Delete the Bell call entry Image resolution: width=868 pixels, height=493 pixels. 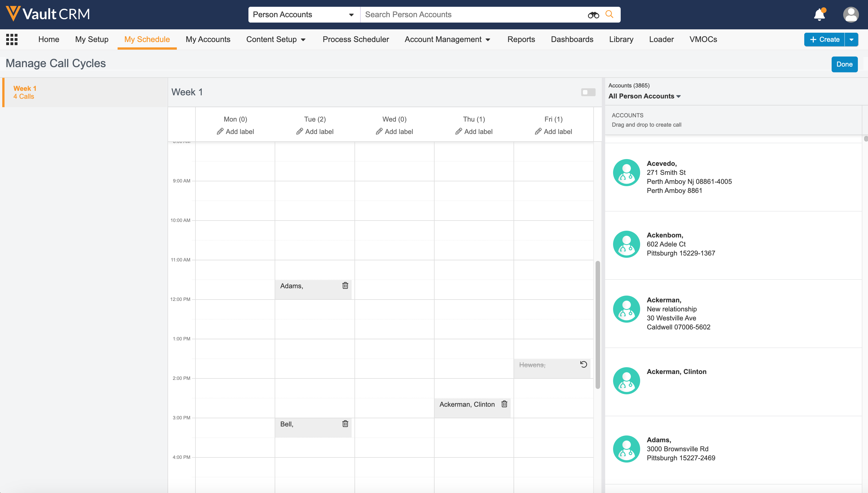[345, 424]
